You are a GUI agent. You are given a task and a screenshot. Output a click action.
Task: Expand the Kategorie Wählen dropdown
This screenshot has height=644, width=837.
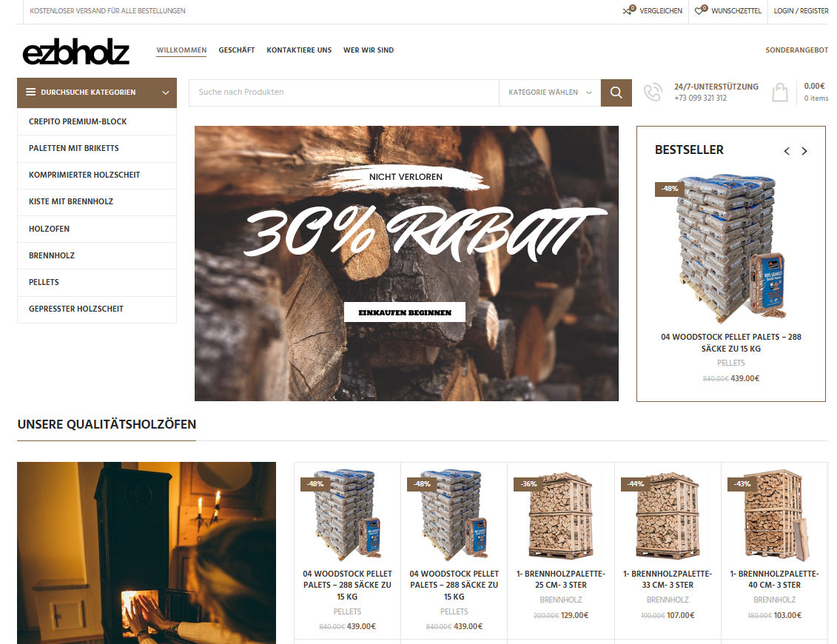click(x=550, y=93)
